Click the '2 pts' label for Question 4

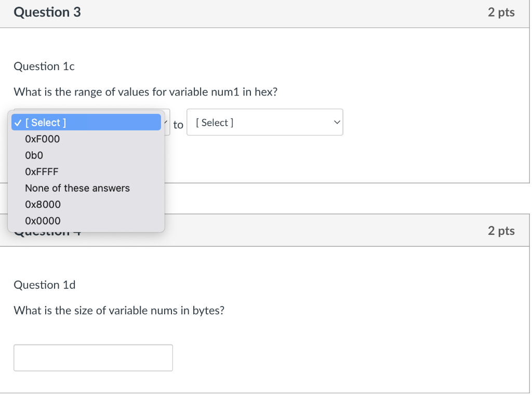coord(501,230)
